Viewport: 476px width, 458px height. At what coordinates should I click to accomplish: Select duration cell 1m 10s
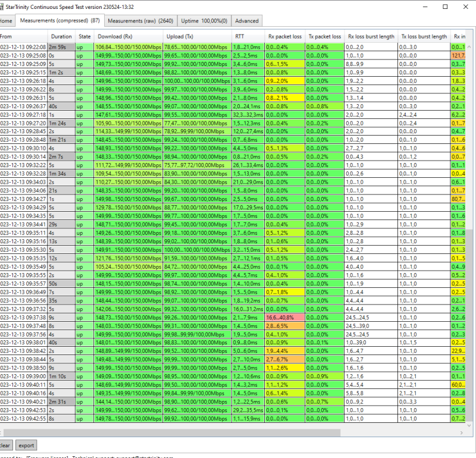[x=61, y=377]
